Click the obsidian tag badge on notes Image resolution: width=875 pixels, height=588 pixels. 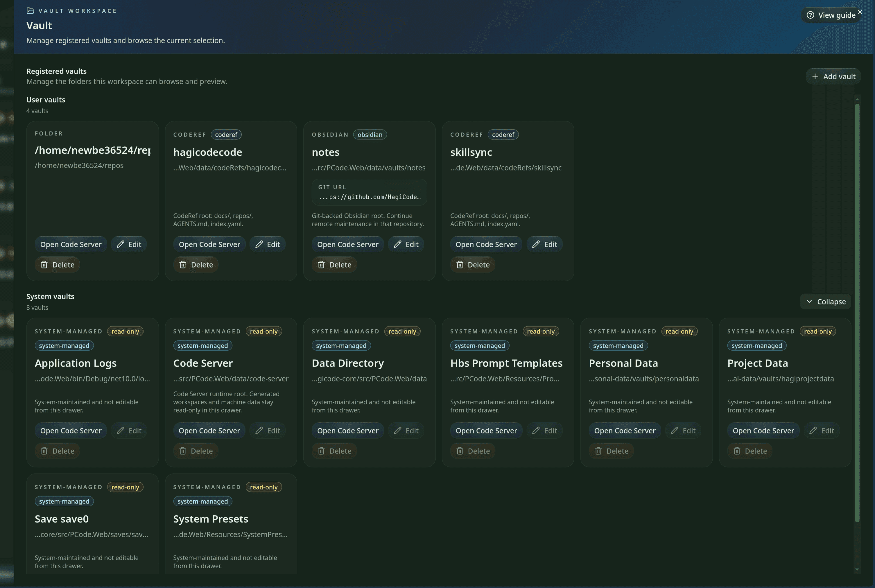click(x=370, y=135)
